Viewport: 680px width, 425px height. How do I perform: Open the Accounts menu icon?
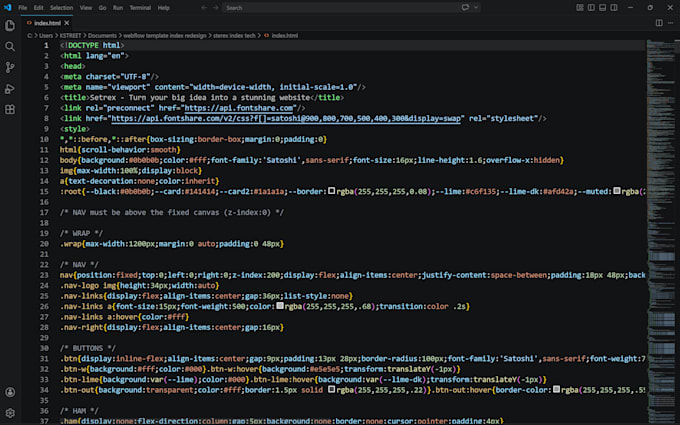(10, 392)
